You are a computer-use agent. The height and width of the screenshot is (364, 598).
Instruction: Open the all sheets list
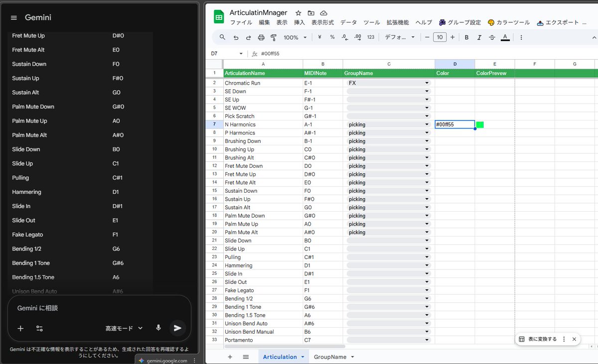(246, 357)
